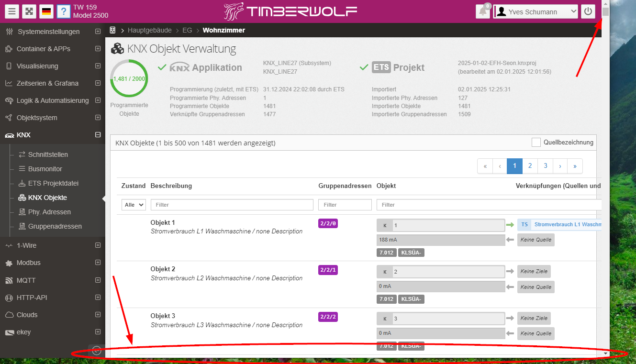Viewport: 636px width, 364px height.
Task: Click the Beschreibung filter input
Action: tap(232, 205)
